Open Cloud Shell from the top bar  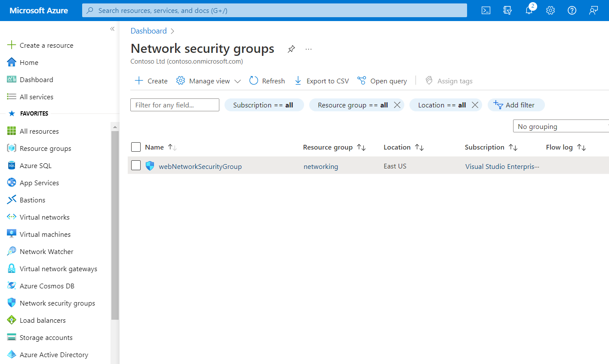(486, 10)
